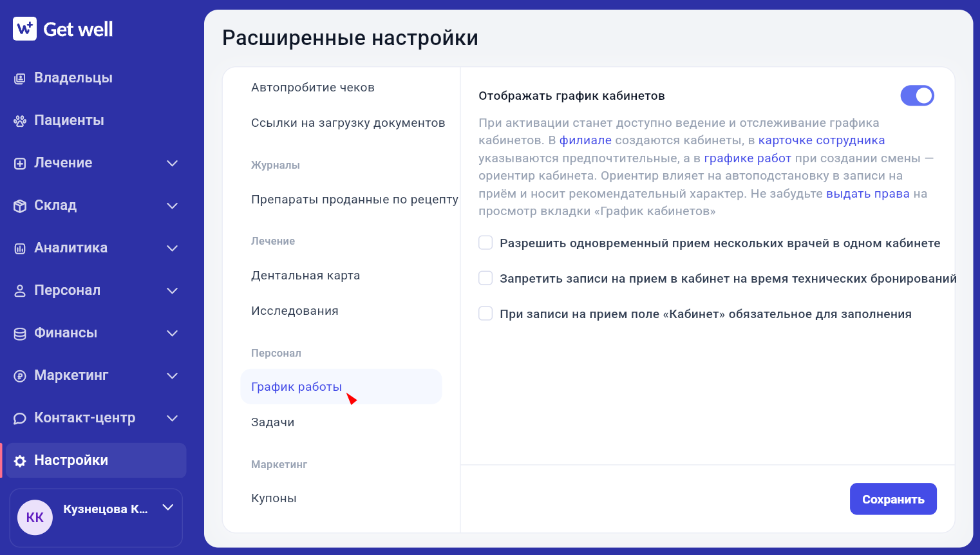Click the Настройки gear icon
Screen dimensions: 980x555
click(20, 461)
